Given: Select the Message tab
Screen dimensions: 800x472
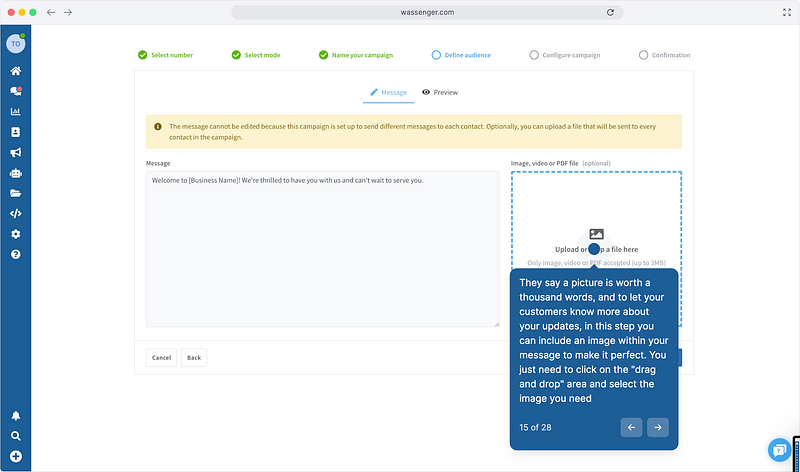Looking at the screenshot, I should 388,92.
